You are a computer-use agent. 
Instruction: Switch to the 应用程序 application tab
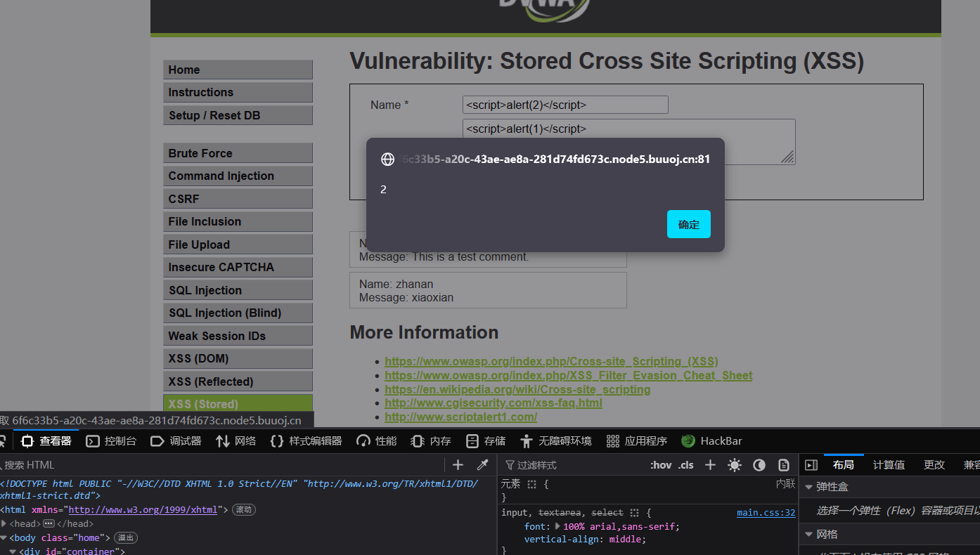(637, 441)
